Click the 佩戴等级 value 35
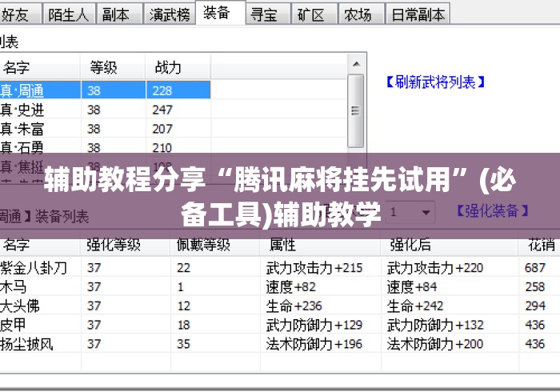The height and width of the screenshot is (392, 560). [183, 344]
